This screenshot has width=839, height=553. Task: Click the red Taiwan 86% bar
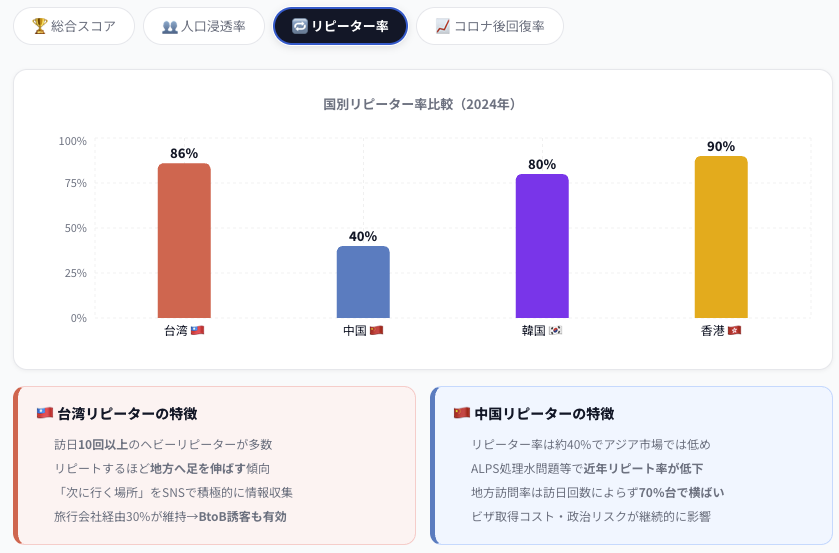click(184, 241)
